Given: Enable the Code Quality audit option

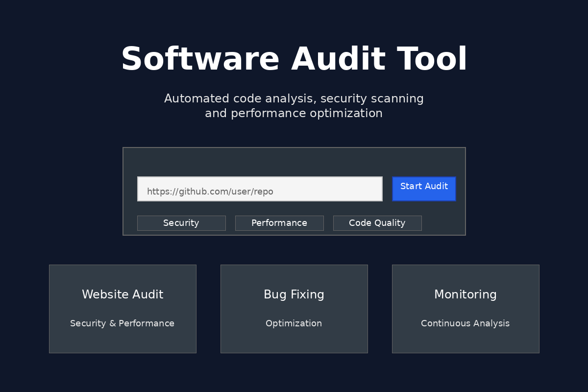Looking at the screenshot, I should pos(377,223).
